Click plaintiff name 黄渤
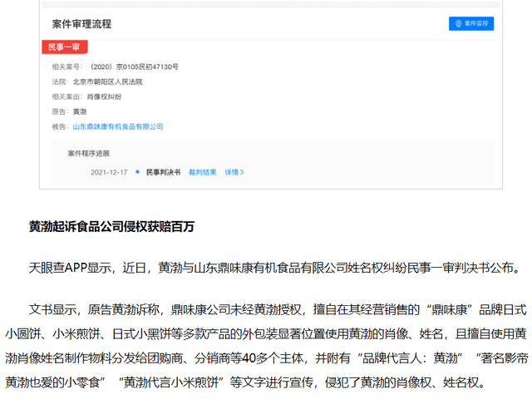This screenshot has width=532, height=409. [x=80, y=111]
